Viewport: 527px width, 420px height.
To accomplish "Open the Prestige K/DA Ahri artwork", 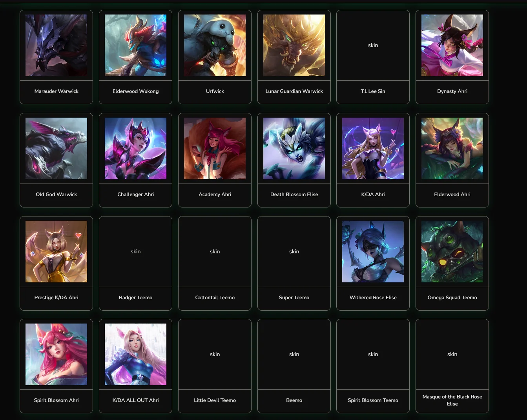I will 56,252.
